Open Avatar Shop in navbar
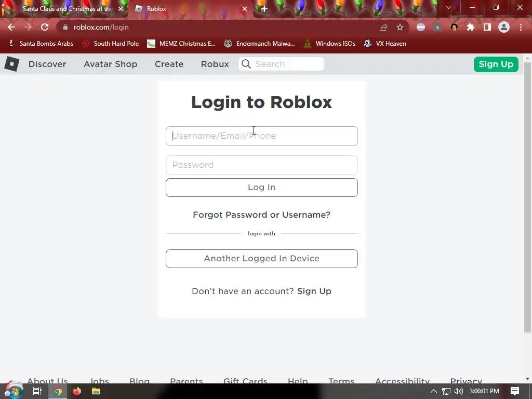The image size is (532, 399). (110, 64)
